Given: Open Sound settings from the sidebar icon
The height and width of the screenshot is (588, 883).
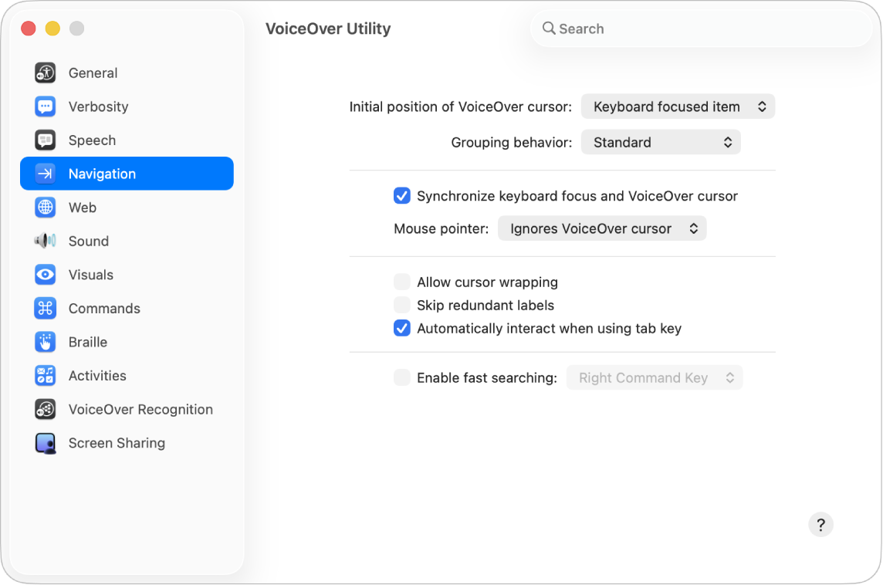Looking at the screenshot, I should [45, 241].
